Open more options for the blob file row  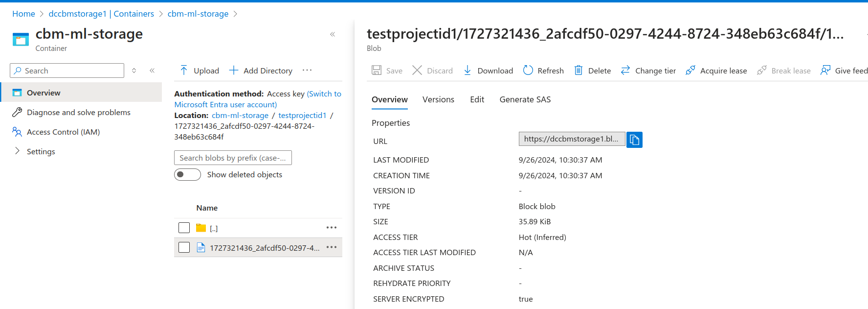pyautogui.click(x=331, y=247)
